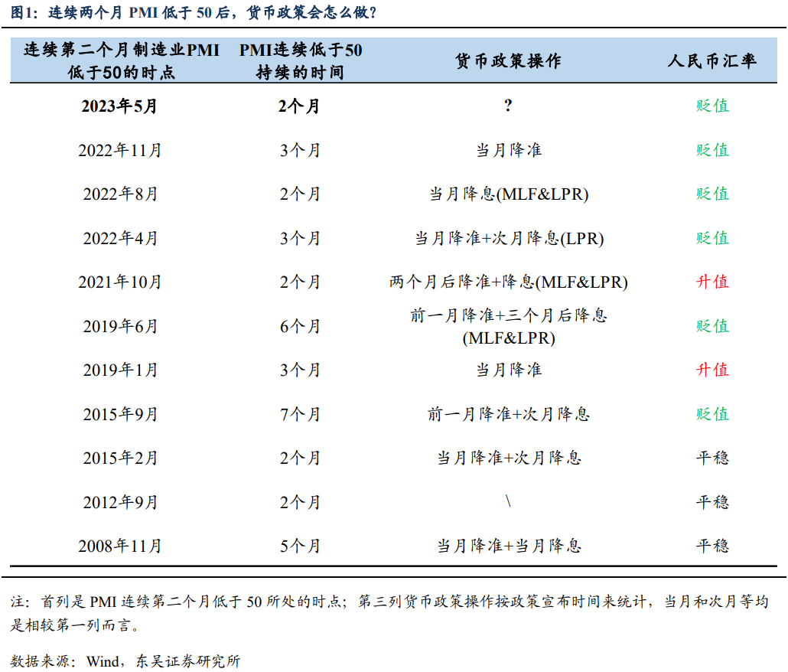Click the '货币政策操作' column header
This screenshot has width=788, height=672.
[508, 61]
